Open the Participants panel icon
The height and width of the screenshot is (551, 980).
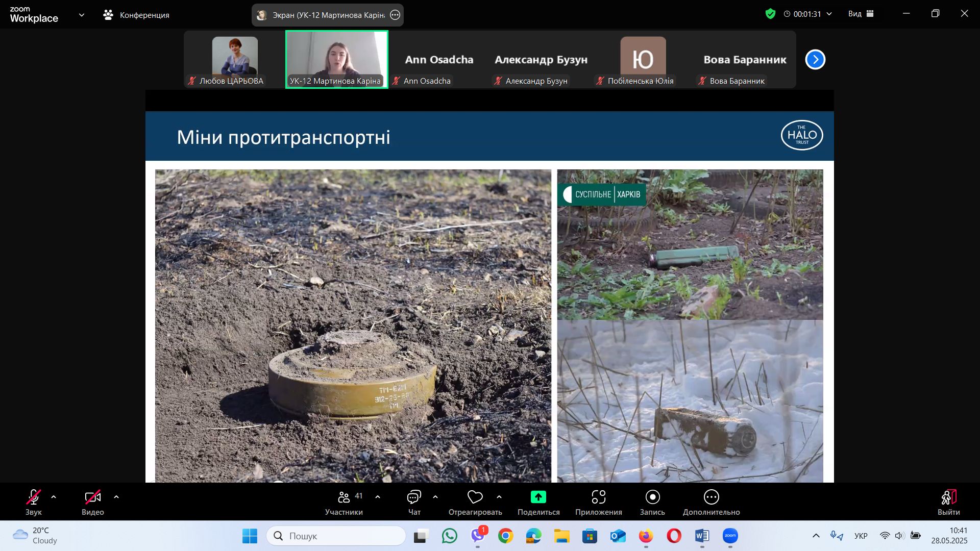point(344,497)
